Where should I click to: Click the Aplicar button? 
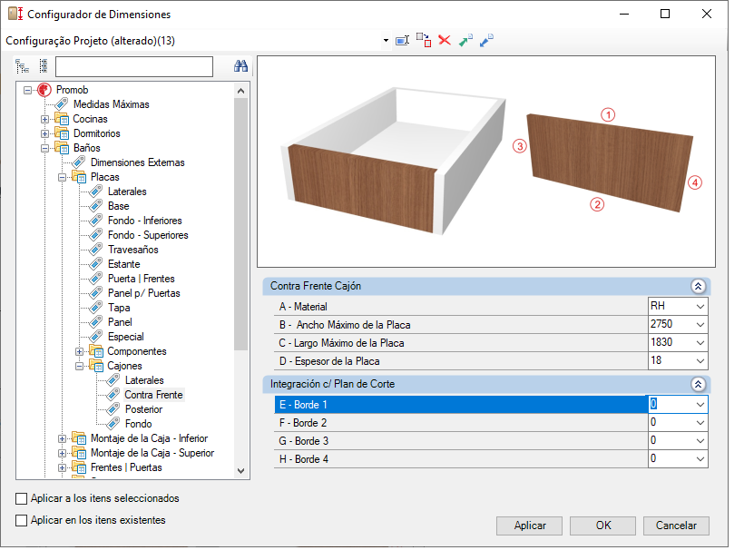coord(530,526)
